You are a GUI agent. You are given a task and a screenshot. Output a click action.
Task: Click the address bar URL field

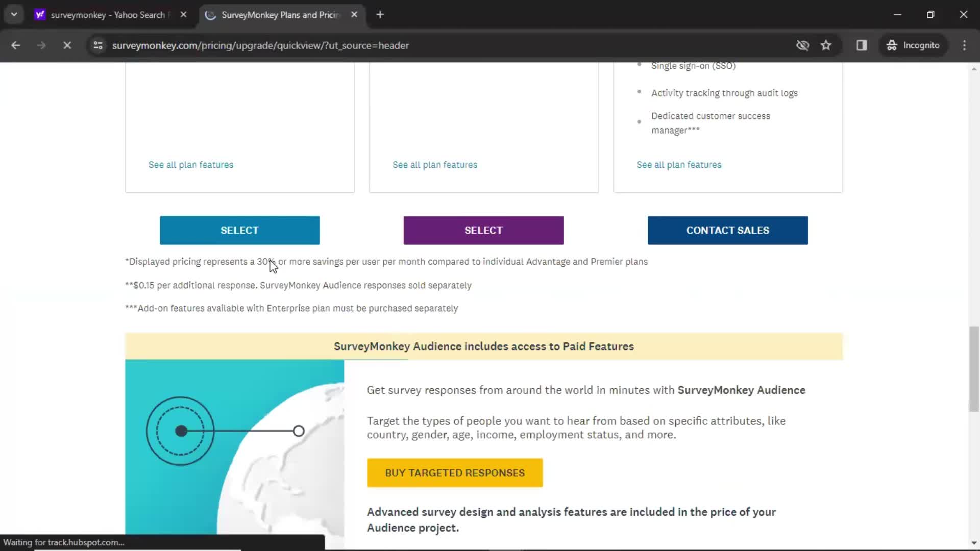click(x=262, y=45)
